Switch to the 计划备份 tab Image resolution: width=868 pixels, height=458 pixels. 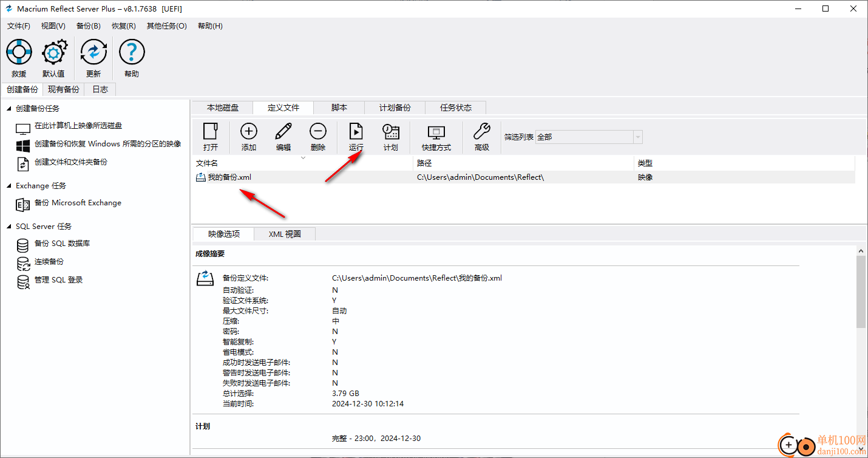point(395,108)
